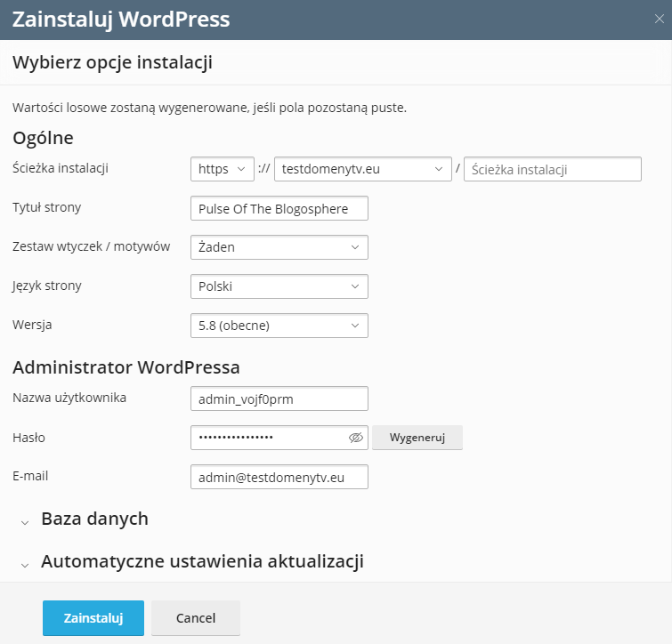The height and width of the screenshot is (644, 672).
Task: Close the Zainstaluj WordPress dialog
Action: tap(660, 19)
